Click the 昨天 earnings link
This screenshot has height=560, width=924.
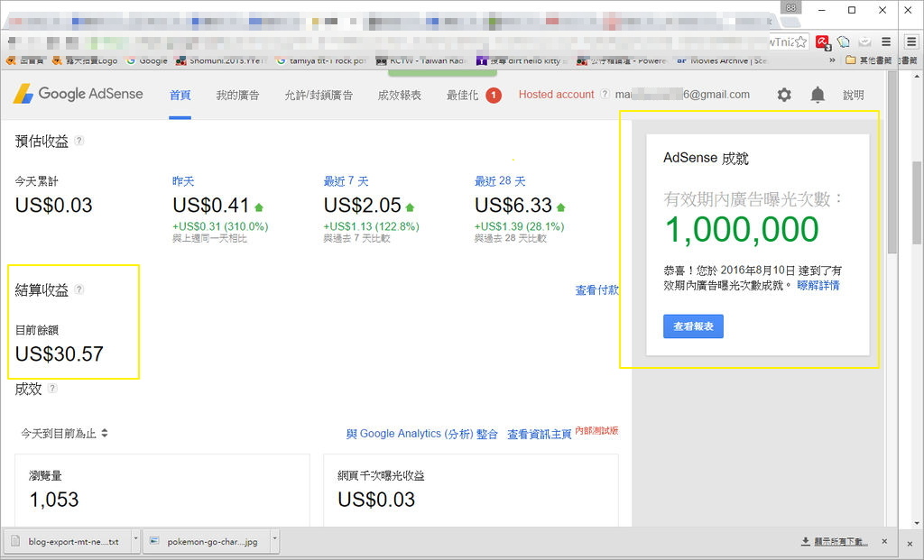(183, 180)
